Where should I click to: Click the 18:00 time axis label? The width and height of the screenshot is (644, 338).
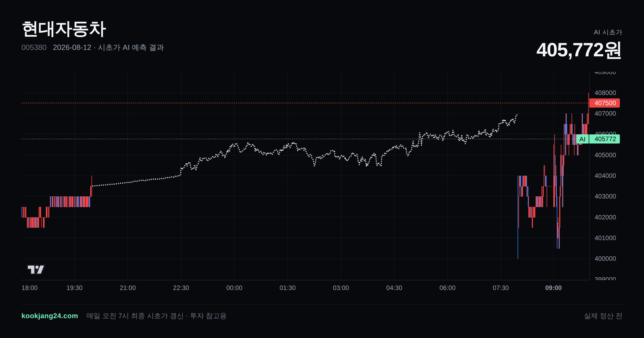(x=30, y=288)
